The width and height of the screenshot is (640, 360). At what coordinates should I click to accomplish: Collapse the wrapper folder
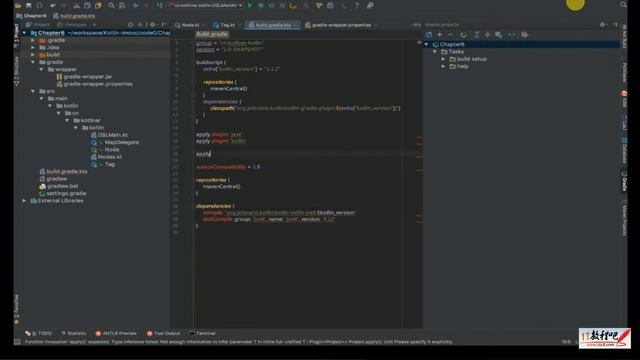[x=42, y=69]
